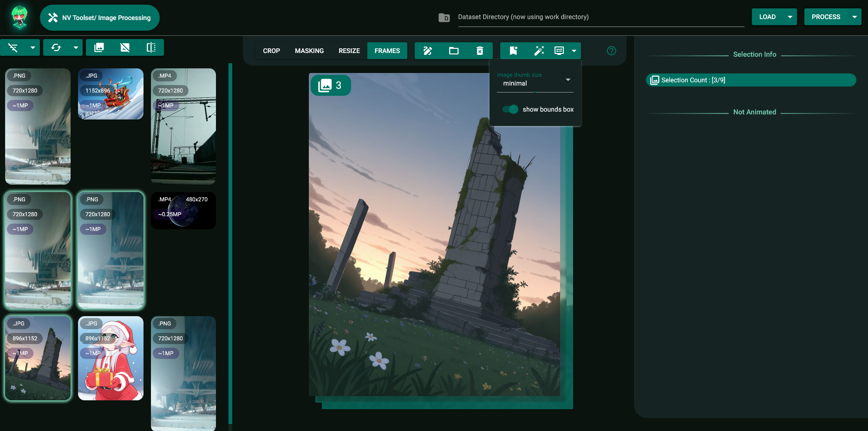Screen dimensions: 868x431
Task: Switch to the CROP tab
Action: [x=271, y=51]
